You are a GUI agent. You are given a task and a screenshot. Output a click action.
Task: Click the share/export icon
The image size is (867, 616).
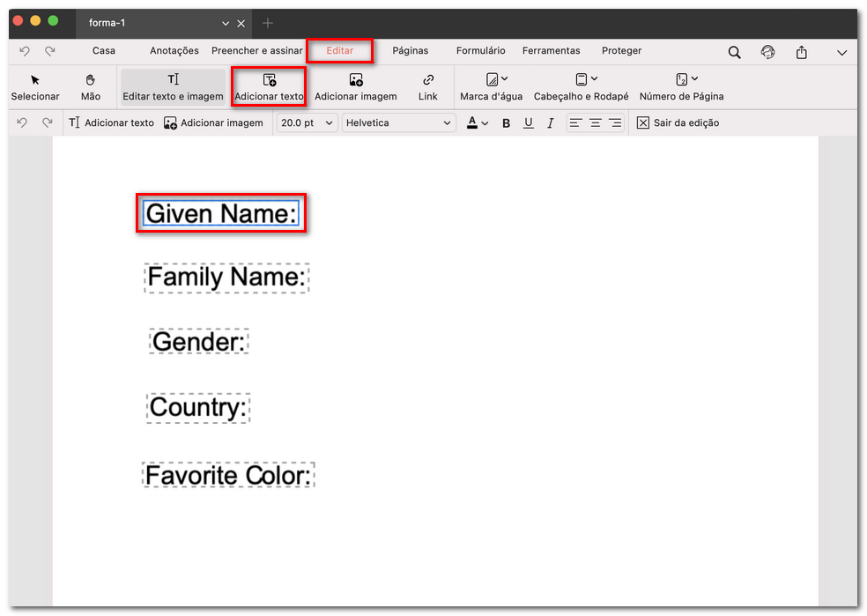pyautogui.click(x=801, y=52)
